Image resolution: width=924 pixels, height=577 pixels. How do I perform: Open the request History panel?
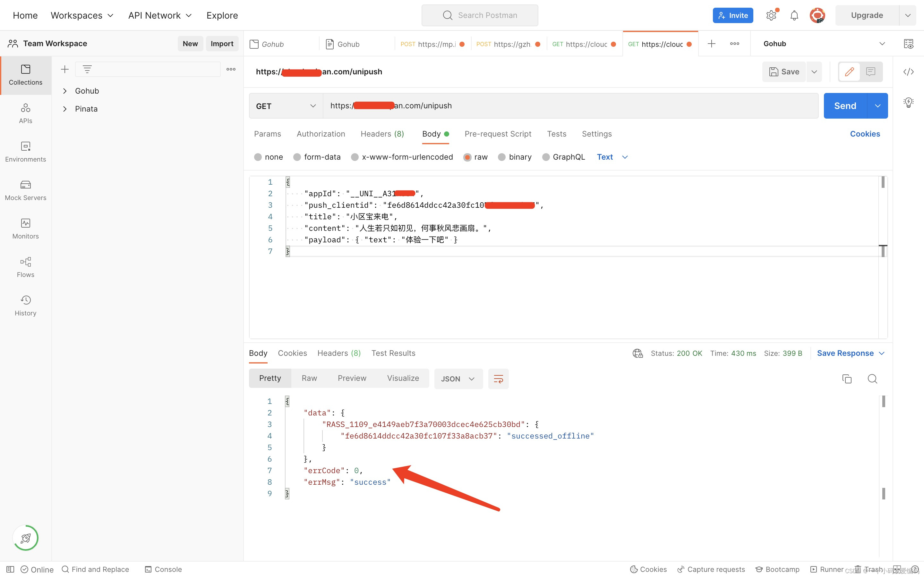coord(25,306)
